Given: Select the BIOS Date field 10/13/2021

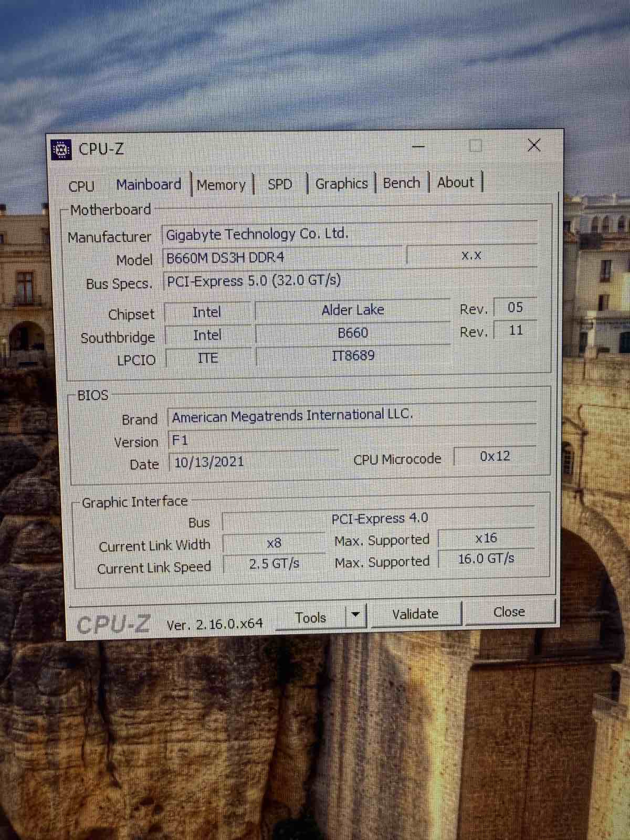Looking at the screenshot, I should point(252,463).
